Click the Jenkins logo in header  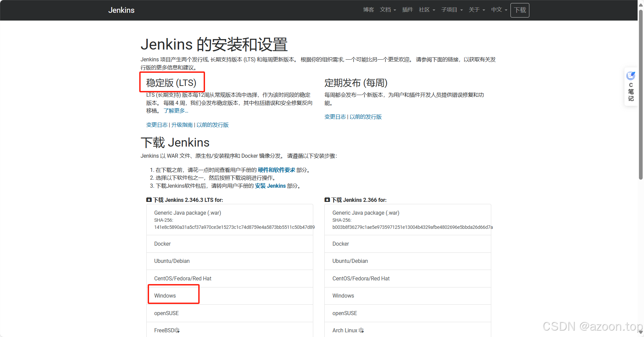[121, 10]
